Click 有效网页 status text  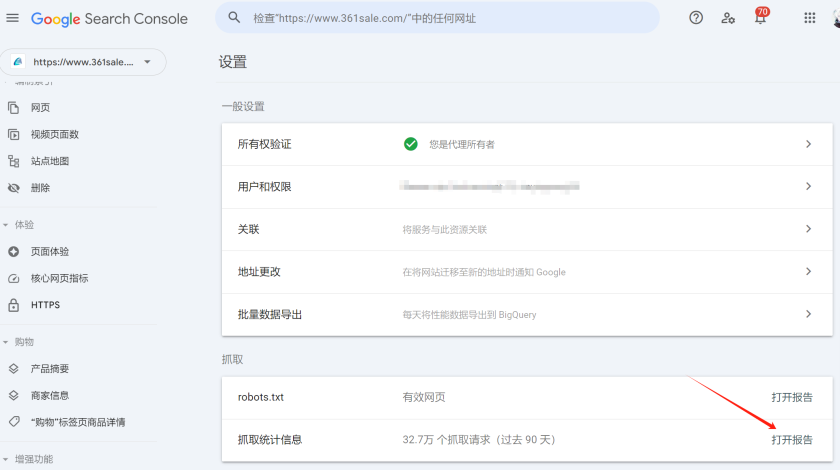(424, 397)
